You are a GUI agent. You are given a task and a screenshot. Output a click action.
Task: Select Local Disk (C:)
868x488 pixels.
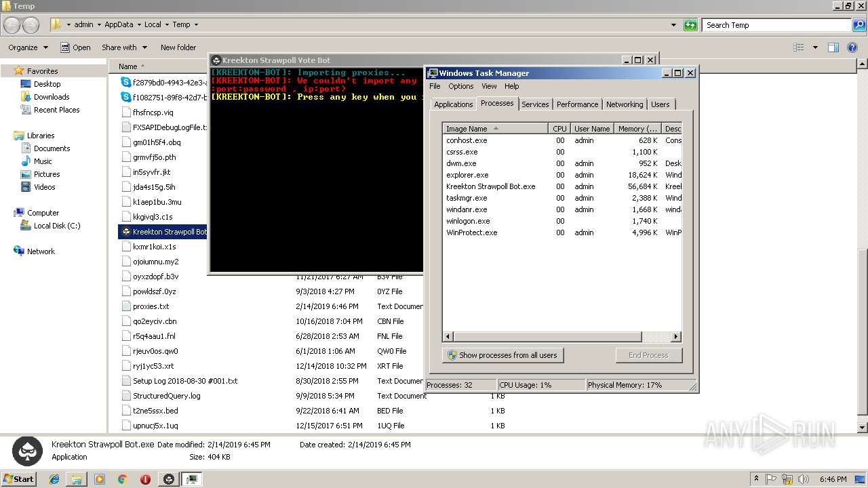click(56, 226)
